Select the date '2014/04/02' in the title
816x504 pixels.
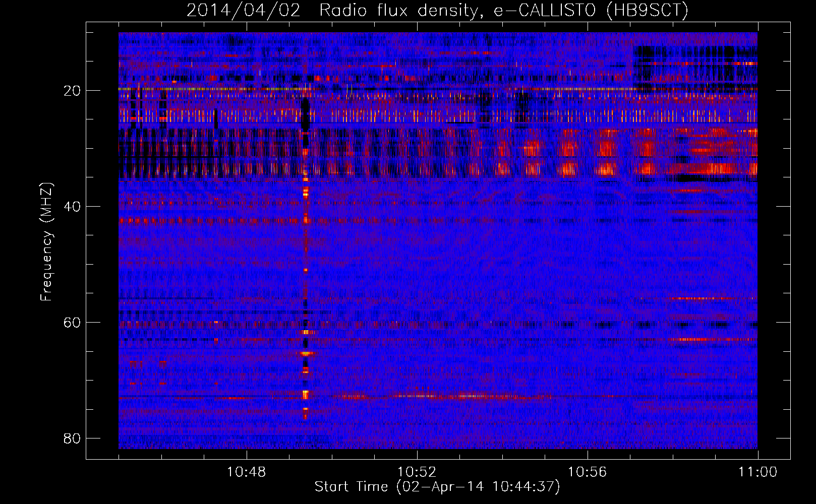click(244, 10)
